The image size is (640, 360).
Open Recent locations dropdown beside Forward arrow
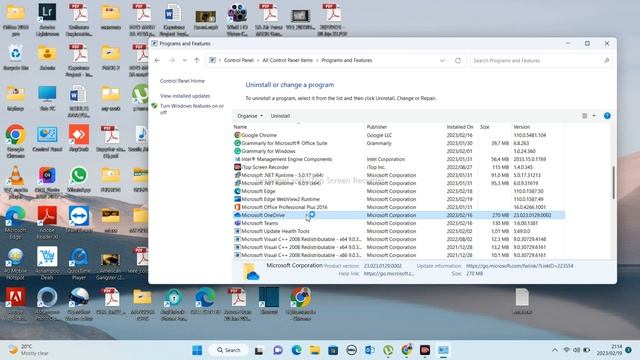pyautogui.click(x=184, y=60)
